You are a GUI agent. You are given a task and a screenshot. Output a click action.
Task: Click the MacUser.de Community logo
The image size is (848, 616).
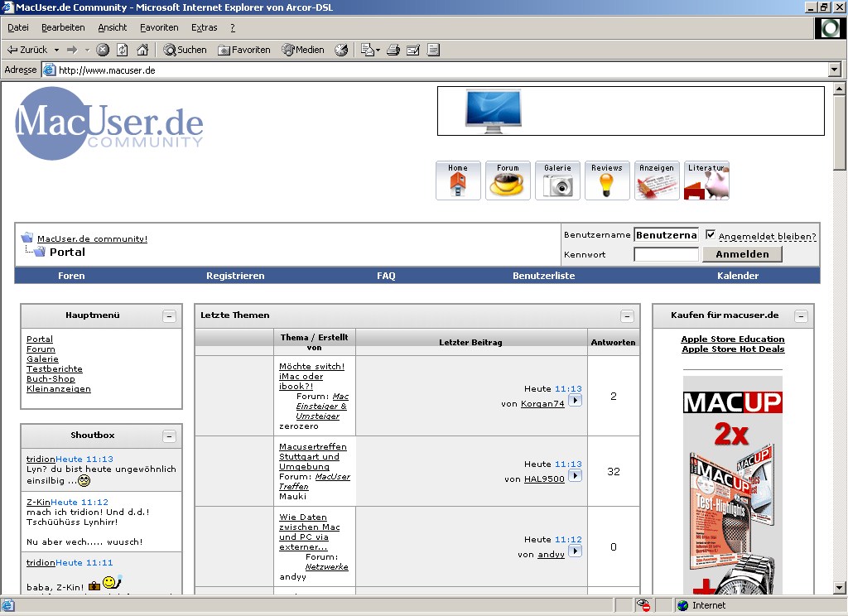click(109, 124)
